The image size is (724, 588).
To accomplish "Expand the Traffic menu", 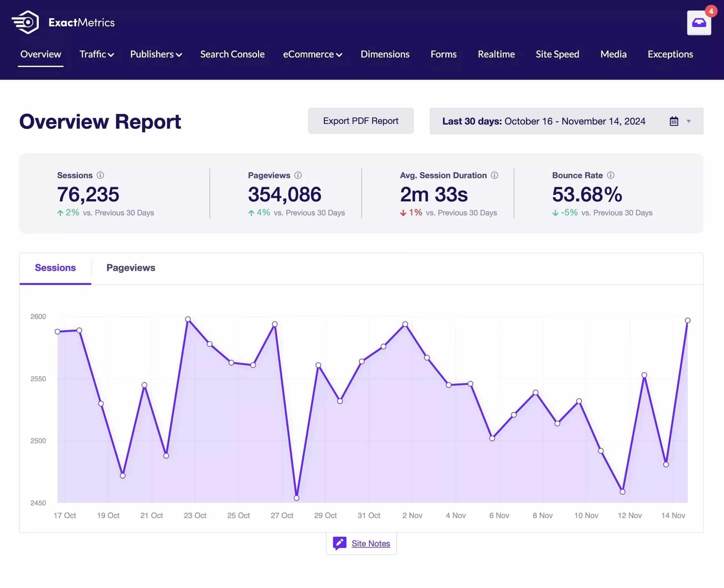I will tap(97, 54).
